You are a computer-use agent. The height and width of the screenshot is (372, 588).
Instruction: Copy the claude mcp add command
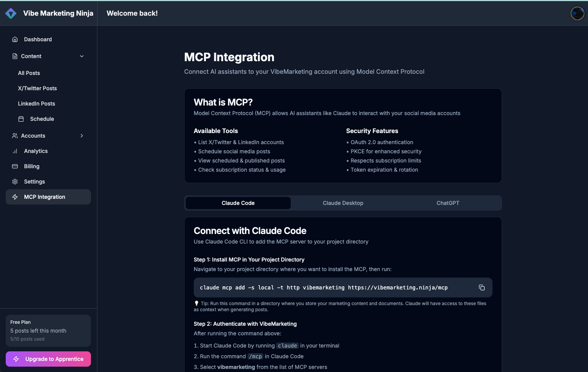pos(482,288)
